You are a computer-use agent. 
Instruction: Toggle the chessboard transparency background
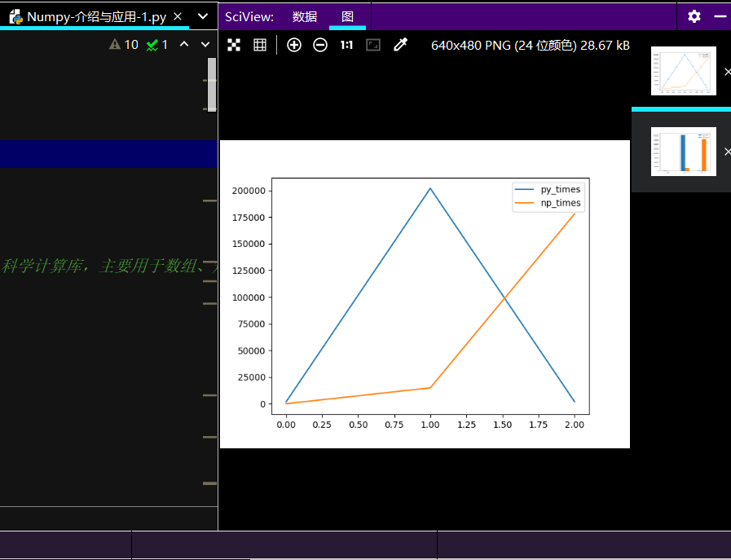click(x=234, y=45)
